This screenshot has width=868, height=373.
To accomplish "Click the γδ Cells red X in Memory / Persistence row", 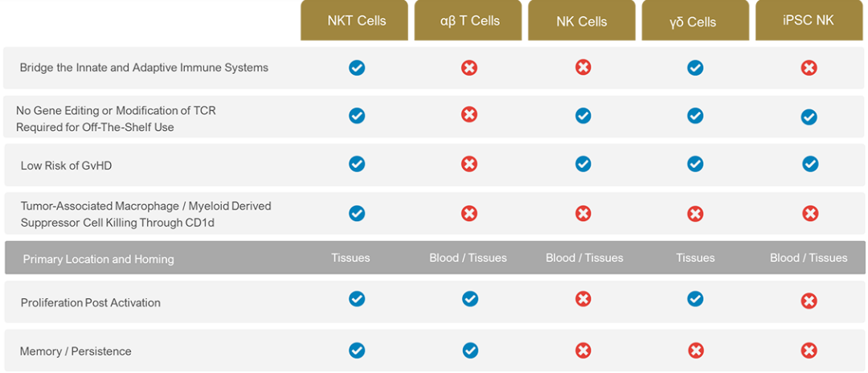I will point(695,350).
